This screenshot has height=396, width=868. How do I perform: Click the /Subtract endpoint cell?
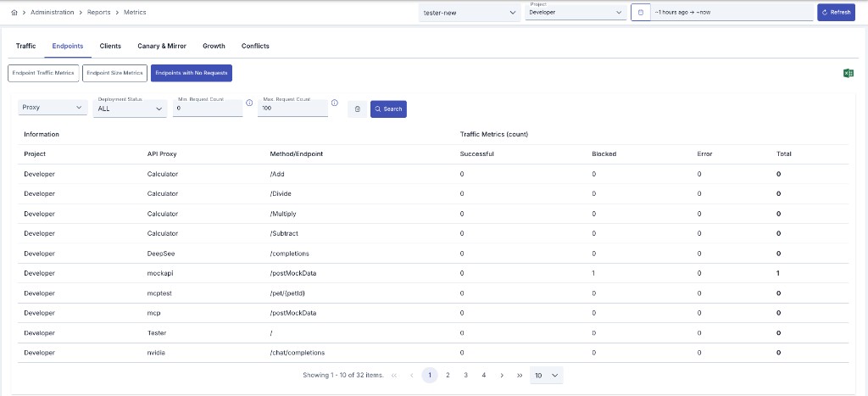(284, 234)
